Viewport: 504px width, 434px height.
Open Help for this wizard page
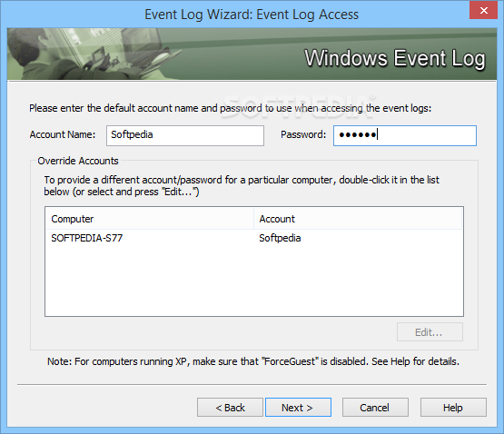453,408
